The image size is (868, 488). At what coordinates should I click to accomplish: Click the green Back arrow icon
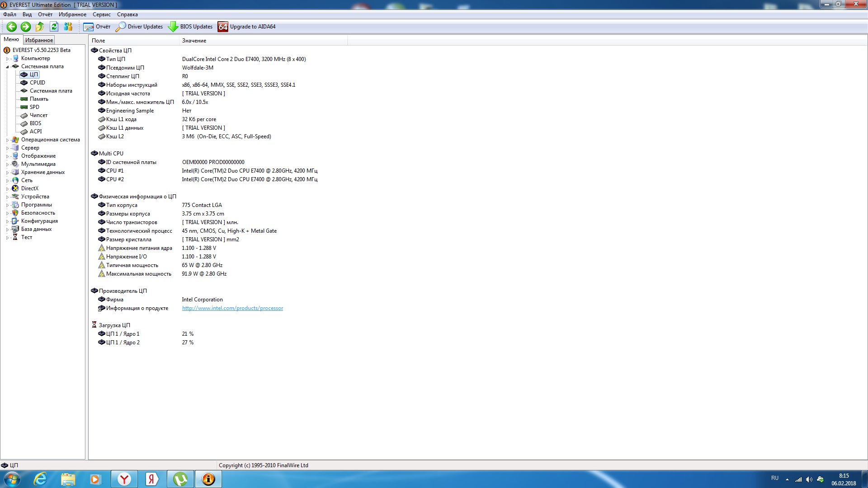pos(12,27)
